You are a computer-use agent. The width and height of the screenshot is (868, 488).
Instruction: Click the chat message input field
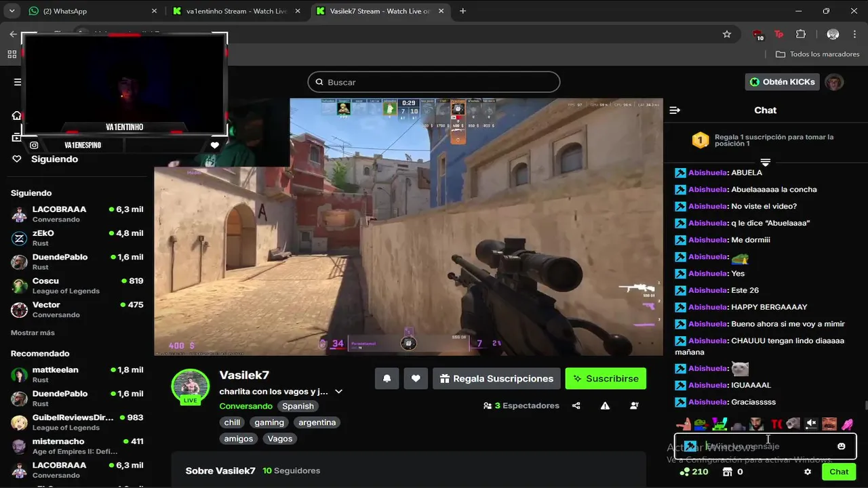click(x=766, y=446)
